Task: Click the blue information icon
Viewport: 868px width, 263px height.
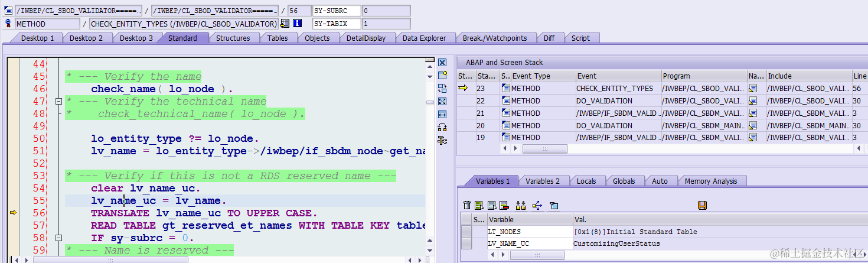Action: click(x=297, y=24)
